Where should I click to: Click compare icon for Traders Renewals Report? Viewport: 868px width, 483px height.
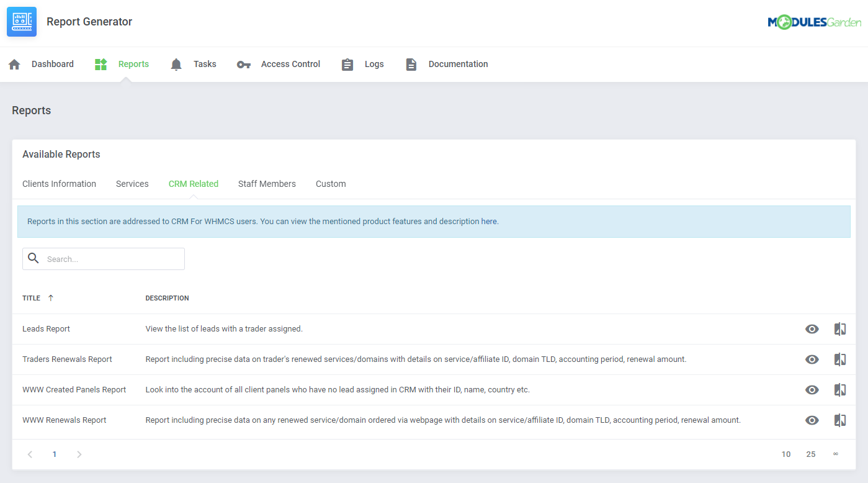pos(840,359)
